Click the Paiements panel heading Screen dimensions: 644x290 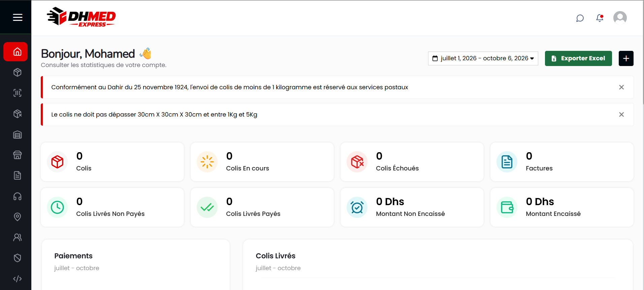coord(73,256)
